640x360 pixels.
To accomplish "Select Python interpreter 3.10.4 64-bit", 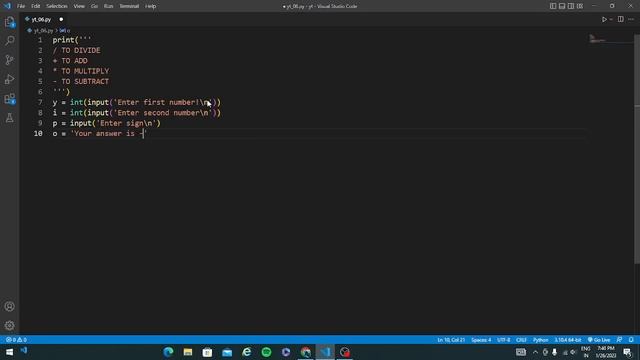I will click(x=567, y=340).
